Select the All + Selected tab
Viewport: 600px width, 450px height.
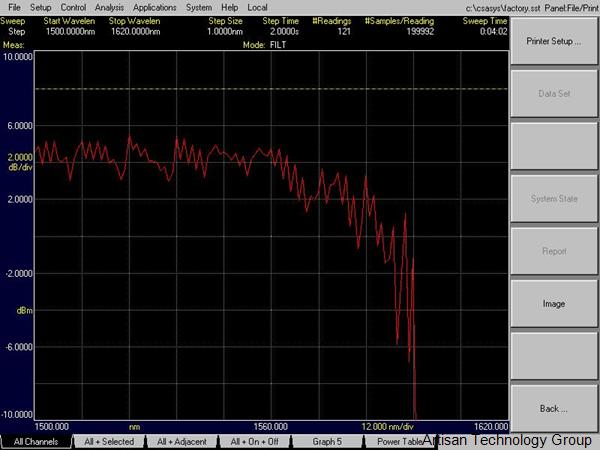point(109,441)
